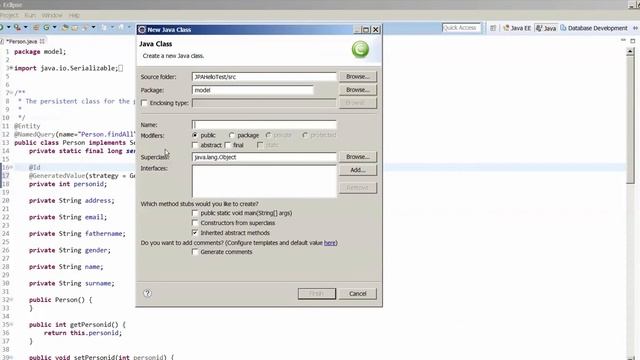
Task: Click the dialog help question mark icon
Action: tap(147, 293)
